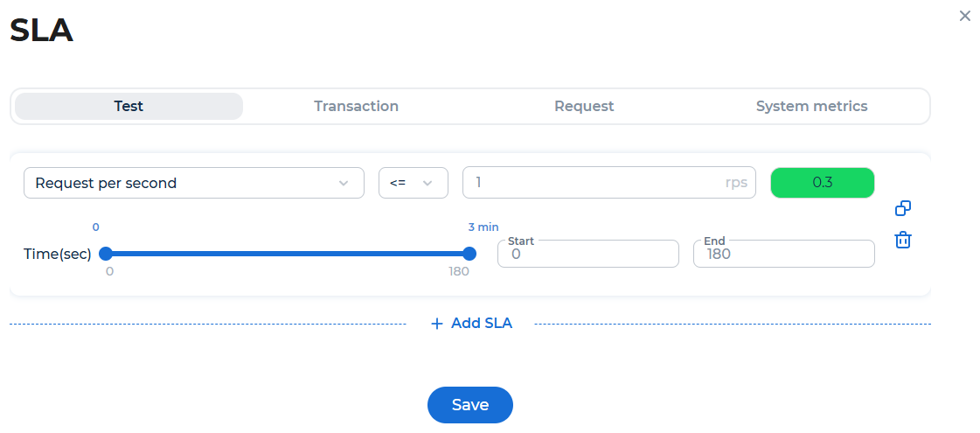980x433 pixels.
Task: Click the left slider handle at 0
Action: (106, 254)
